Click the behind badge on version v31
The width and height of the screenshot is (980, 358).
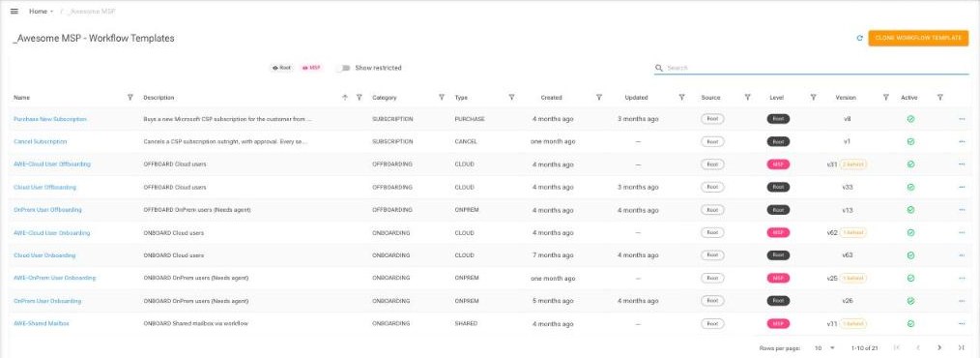tap(853, 164)
